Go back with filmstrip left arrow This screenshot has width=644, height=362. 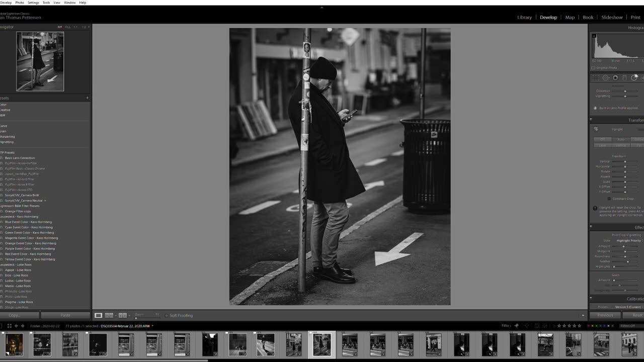coord(16,326)
